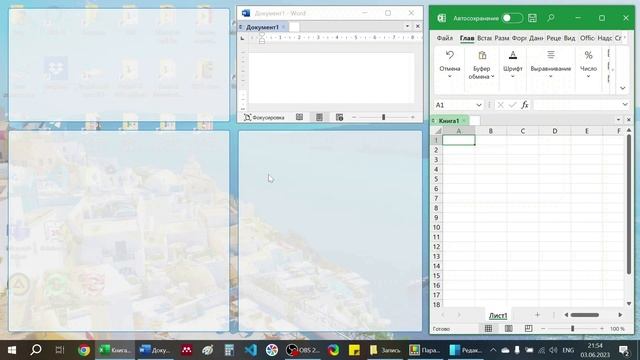Click the Отмена undo icon in Excel

(450, 55)
